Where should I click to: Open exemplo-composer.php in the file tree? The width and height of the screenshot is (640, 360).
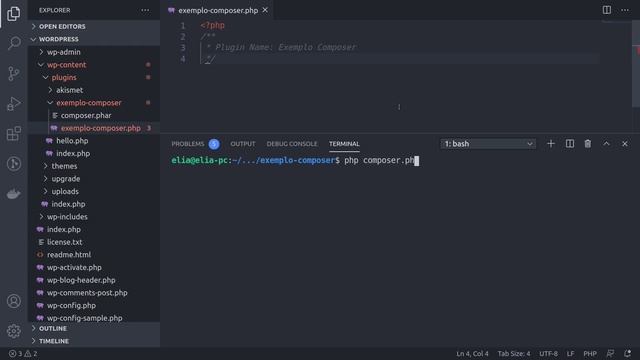[x=100, y=128]
